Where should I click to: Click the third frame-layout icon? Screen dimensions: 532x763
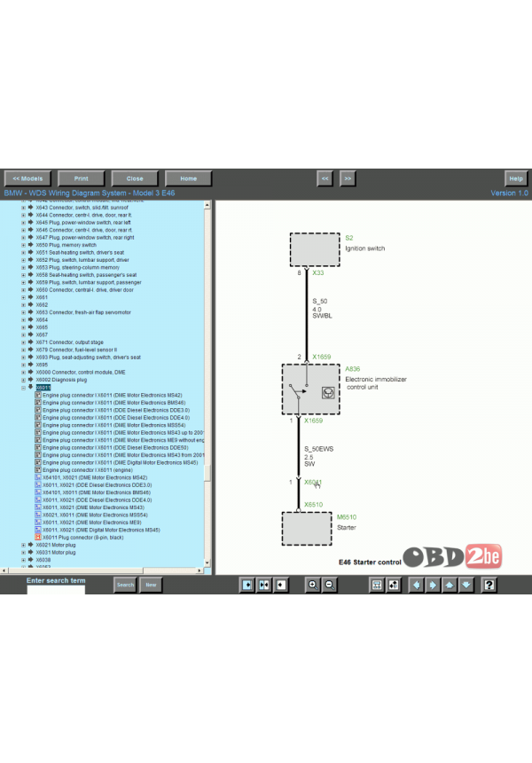(280, 585)
